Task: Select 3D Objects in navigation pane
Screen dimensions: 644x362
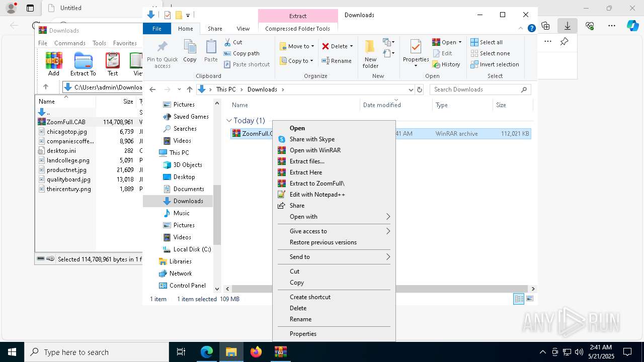Action: point(182,165)
